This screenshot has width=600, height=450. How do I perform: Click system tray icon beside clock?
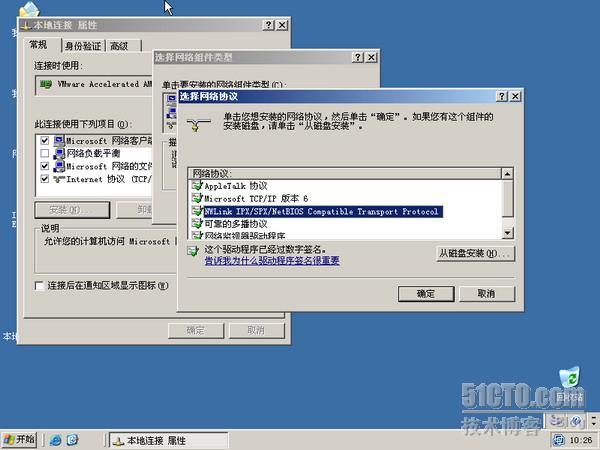(559, 440)
